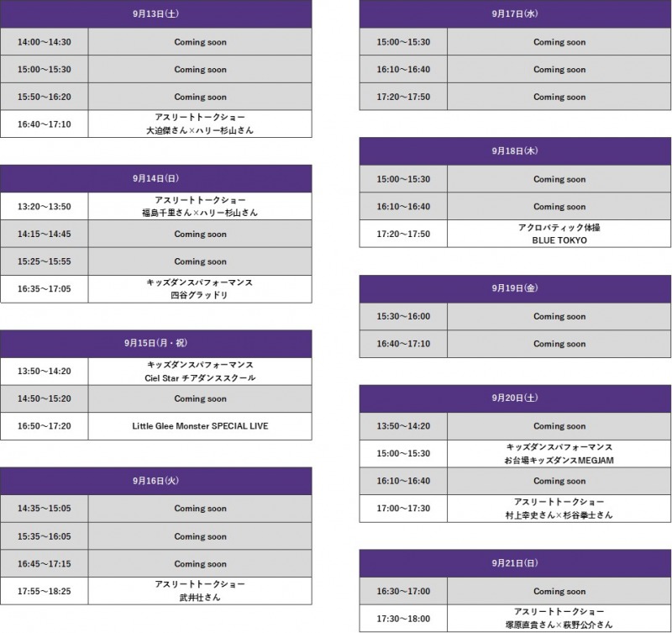This screenshot has height=633, width=672.
Task: Click the Little Glee Monster SPECIAL LIVE entry
Action: point(200,426)
